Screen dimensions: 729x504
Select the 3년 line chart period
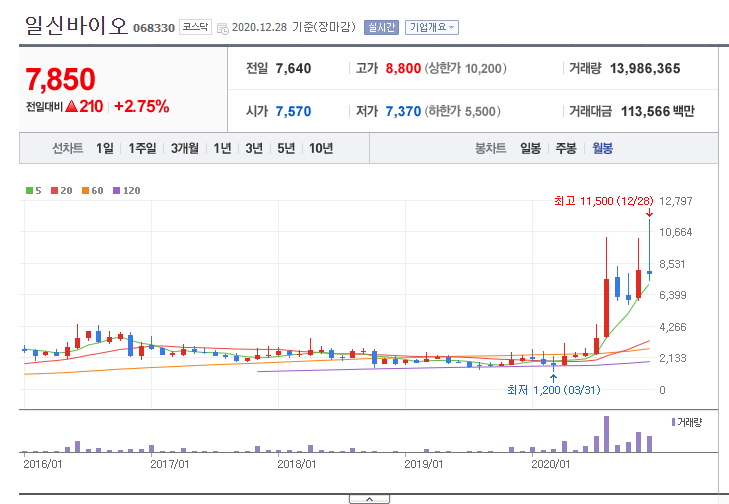point(254,148)
